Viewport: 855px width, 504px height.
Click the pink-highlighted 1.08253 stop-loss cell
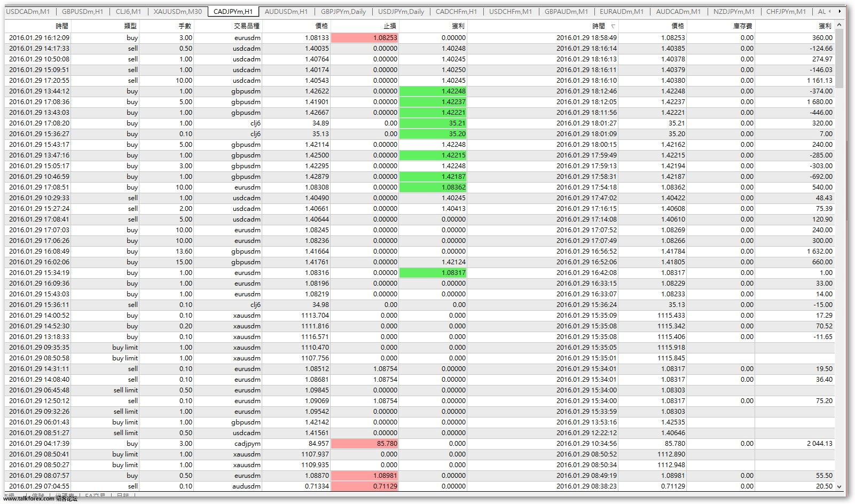[x=364, y=38]
